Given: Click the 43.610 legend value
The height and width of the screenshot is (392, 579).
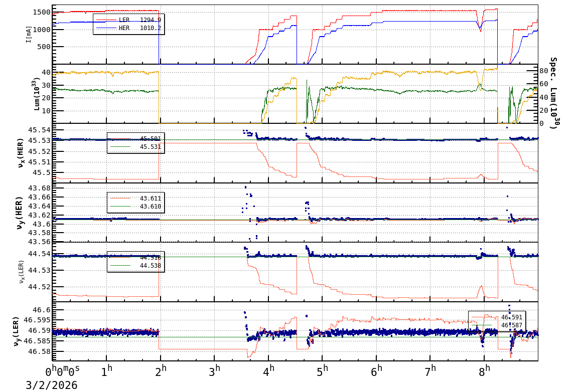Looking at the screenshot, I should tap(151, 207).
